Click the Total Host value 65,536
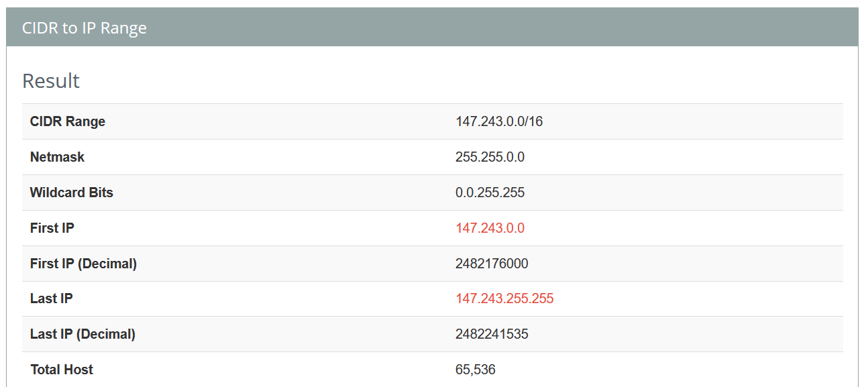Viewport: 868px width, 387px height. point(476,370)
